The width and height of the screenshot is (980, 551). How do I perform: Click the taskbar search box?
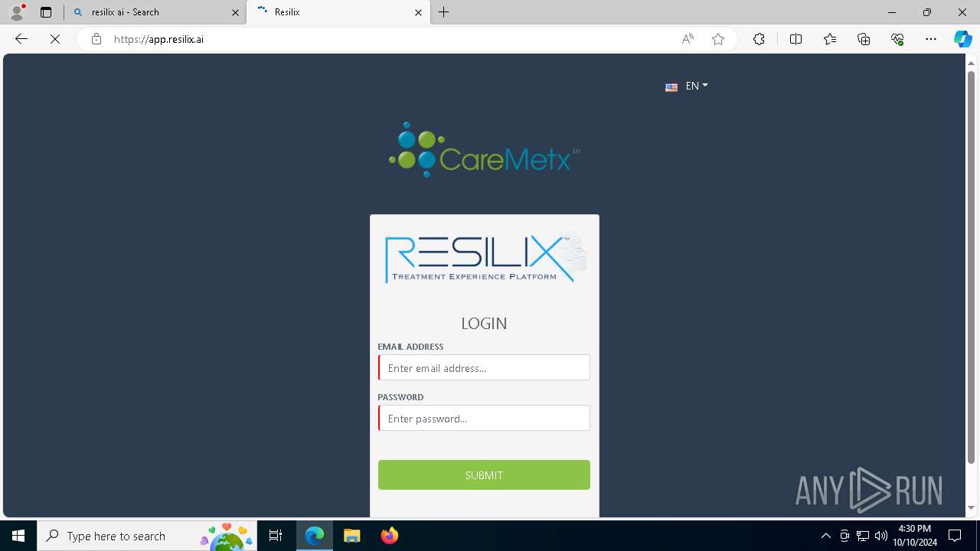point(148,536)
